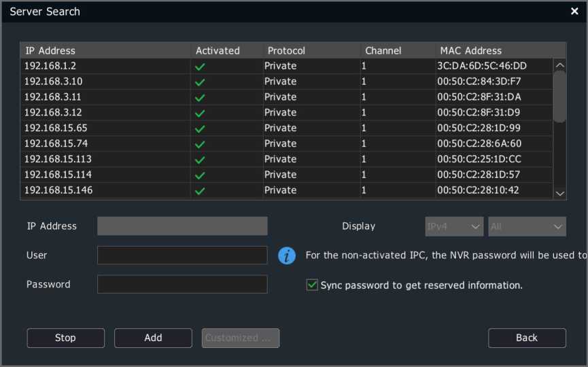Viewport: 588px width, 367px height.
Task: Click the scroll down arrow in device list
Action: 560,194
